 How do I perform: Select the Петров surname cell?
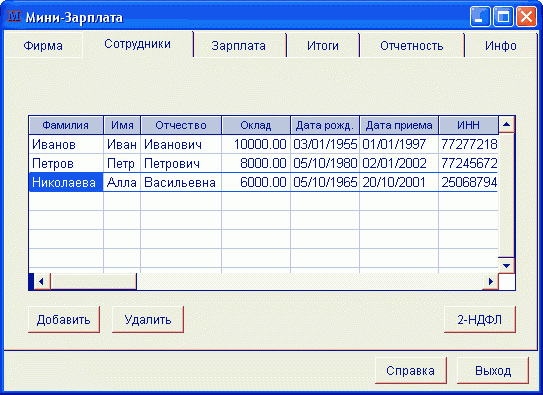click(66, 163)
